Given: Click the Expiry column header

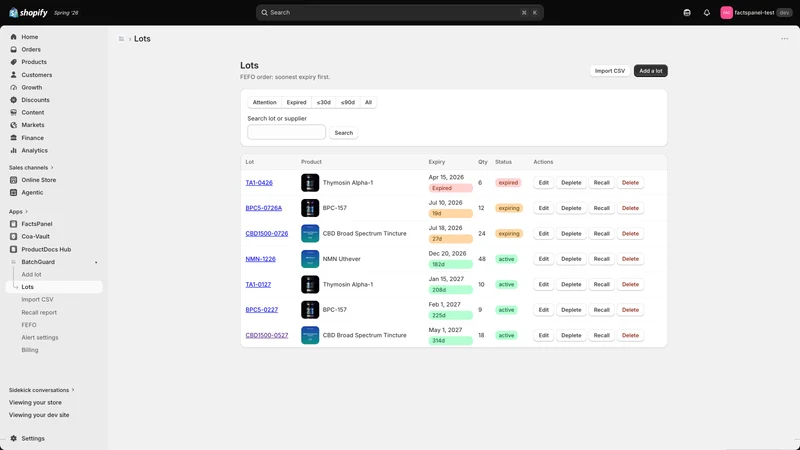Looking at the screenshot, I should pyautogui.click(x=437, y=162).
